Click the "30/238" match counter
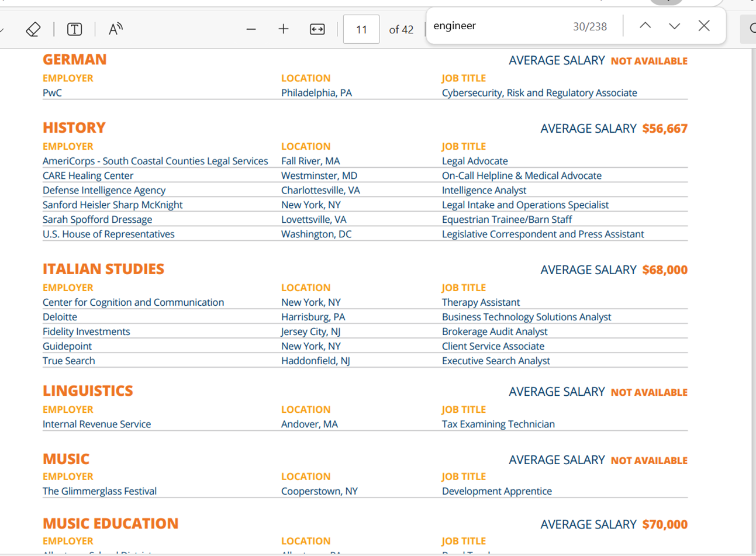This screenshot has height=556, width=756. (x=590, y=26)
